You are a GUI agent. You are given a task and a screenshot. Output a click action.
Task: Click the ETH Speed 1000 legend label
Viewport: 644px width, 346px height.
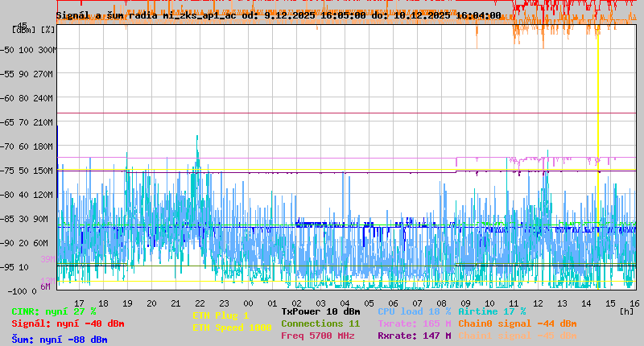coord(232,327)
